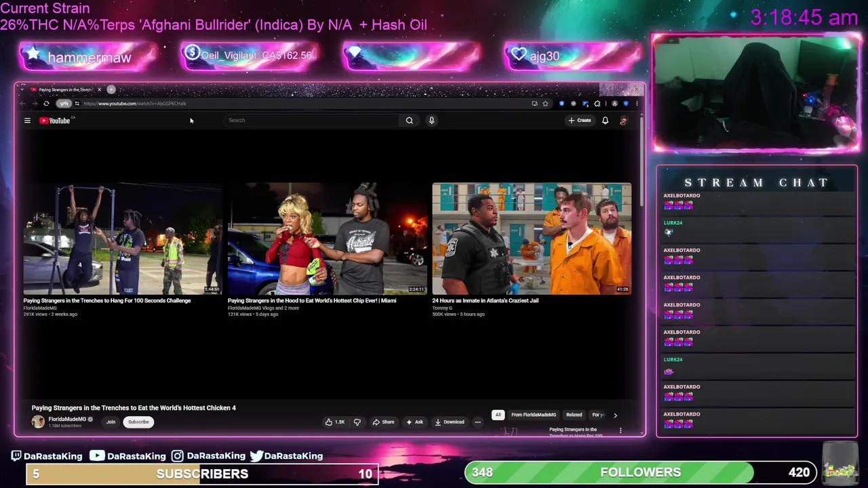The width and height of the screenshot is (868, 488).
Task: Click the Instagram DaRastaKing handle
Action: (208, 456)
